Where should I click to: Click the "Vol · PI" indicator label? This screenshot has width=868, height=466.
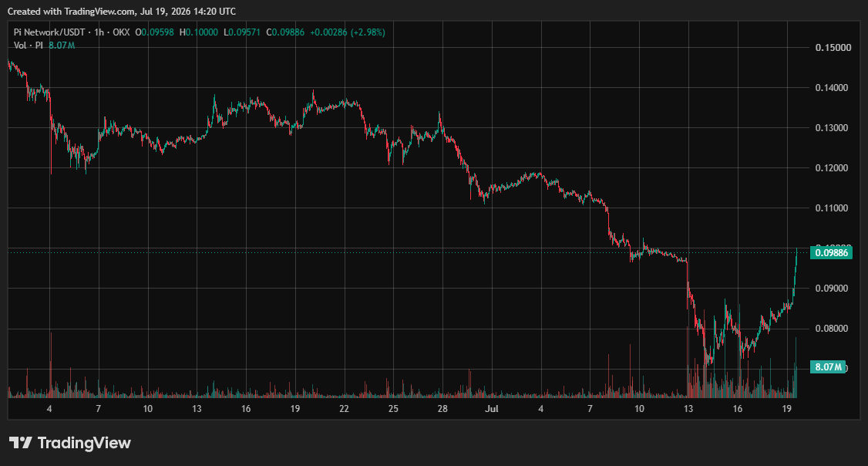29,46
